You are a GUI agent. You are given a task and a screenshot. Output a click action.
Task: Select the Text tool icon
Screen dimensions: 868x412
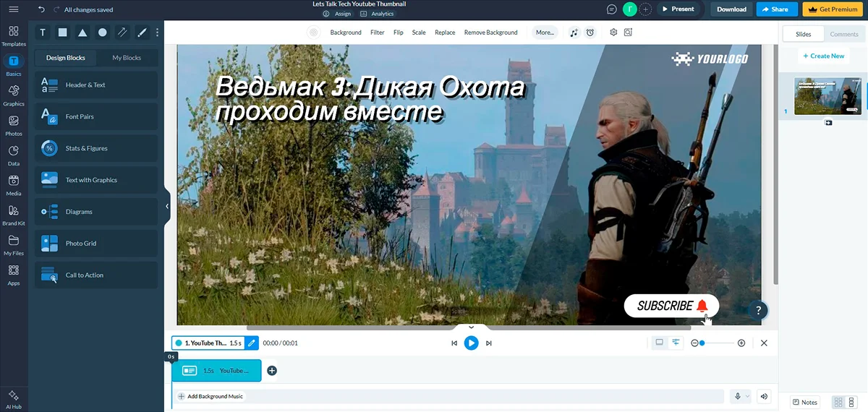point(43,33)
